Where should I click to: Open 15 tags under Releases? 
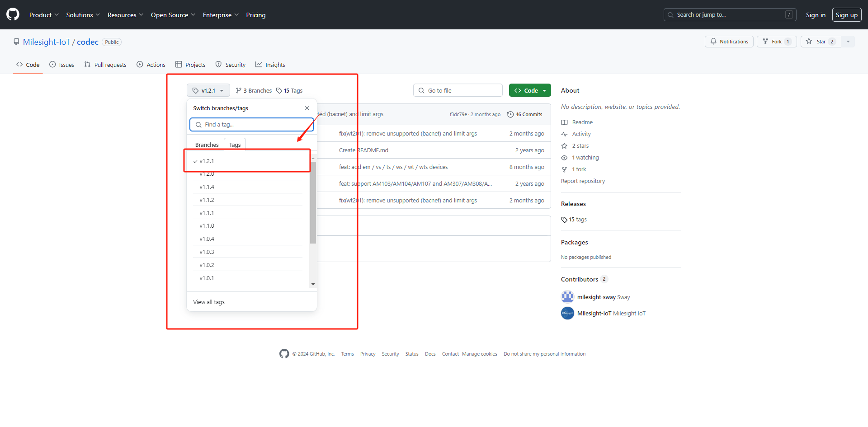[574, 220]
